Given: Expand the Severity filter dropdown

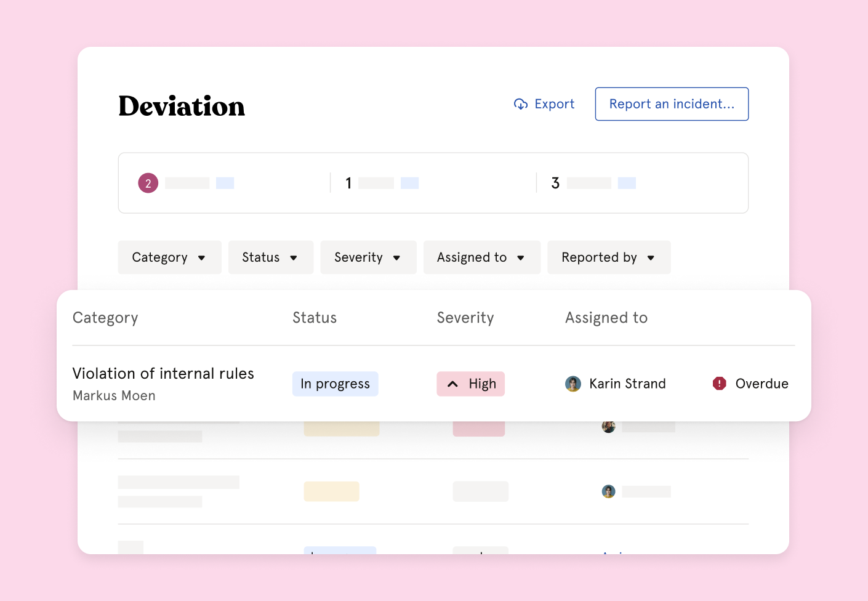Looking at the screenshot, I should 368,257.
